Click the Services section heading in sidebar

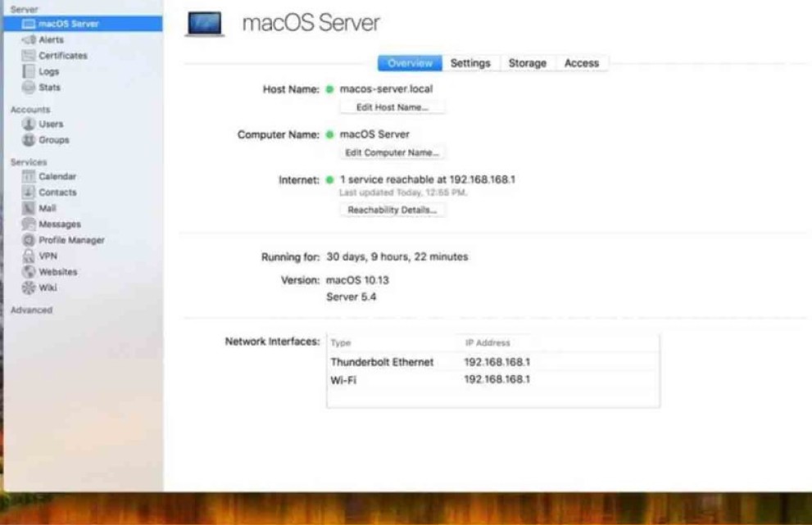click(x=29, y=162)
